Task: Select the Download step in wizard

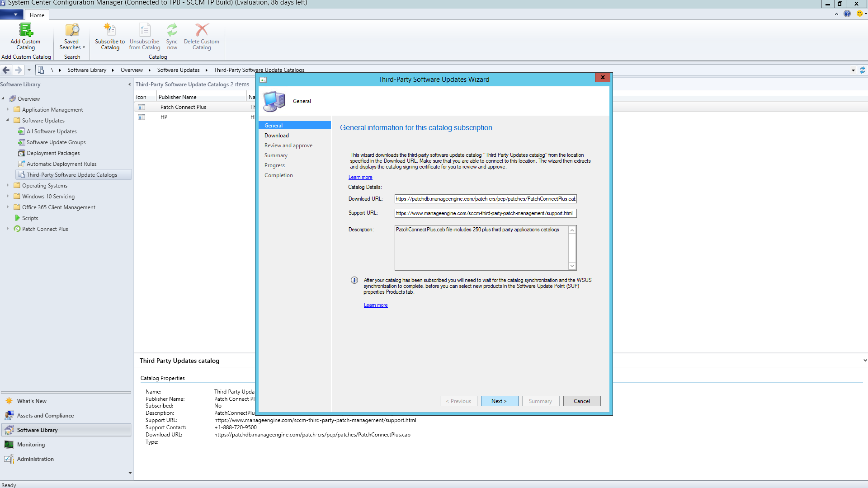Action: pyautogui.click(x=277, y=136)
